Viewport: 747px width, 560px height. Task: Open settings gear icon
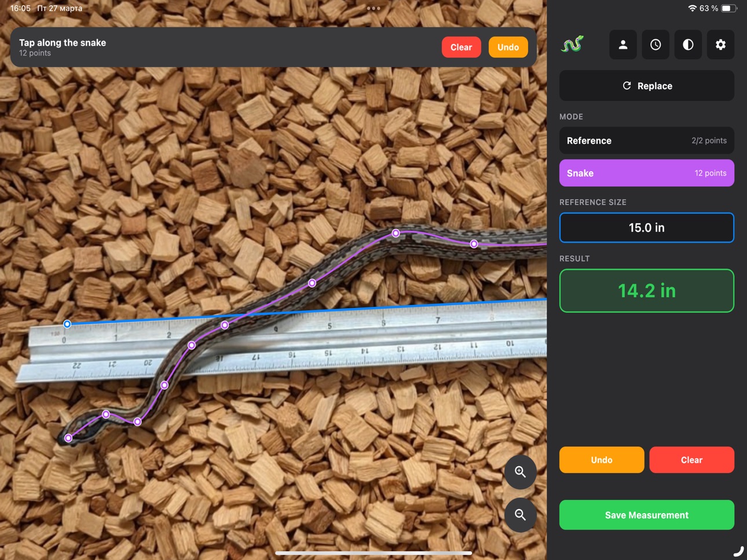pyautogui.click(x=720, y=45)
